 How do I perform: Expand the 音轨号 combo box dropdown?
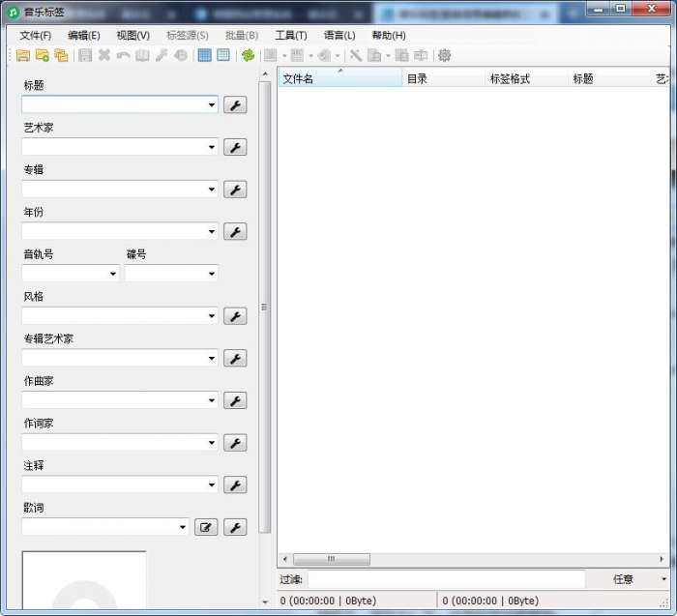pyautogui.click(x=113, y=274)
